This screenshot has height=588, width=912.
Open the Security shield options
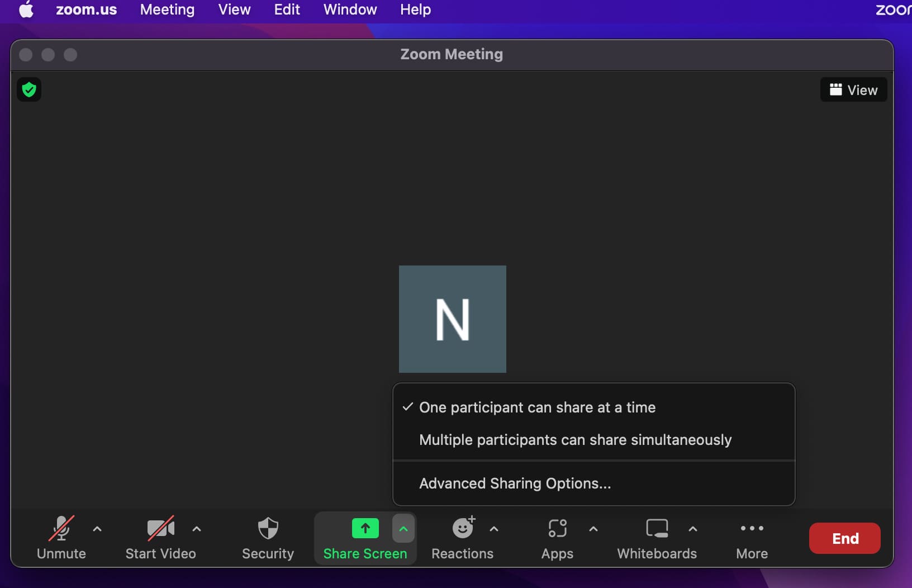click(x=268, y=529)
